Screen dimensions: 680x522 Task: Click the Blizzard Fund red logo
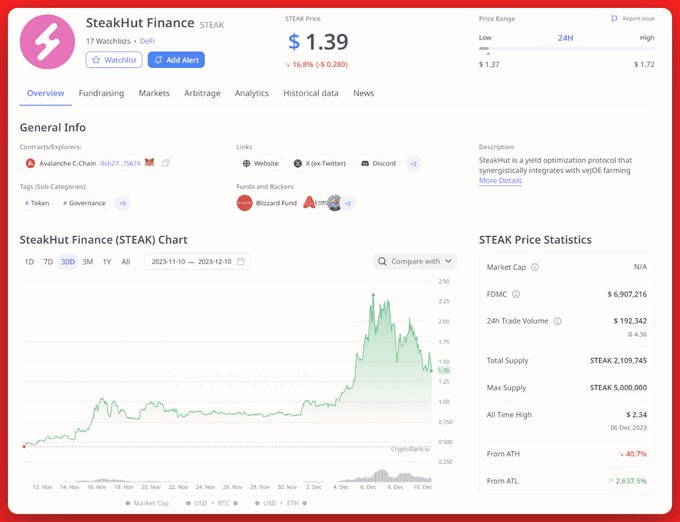[245, 203]
